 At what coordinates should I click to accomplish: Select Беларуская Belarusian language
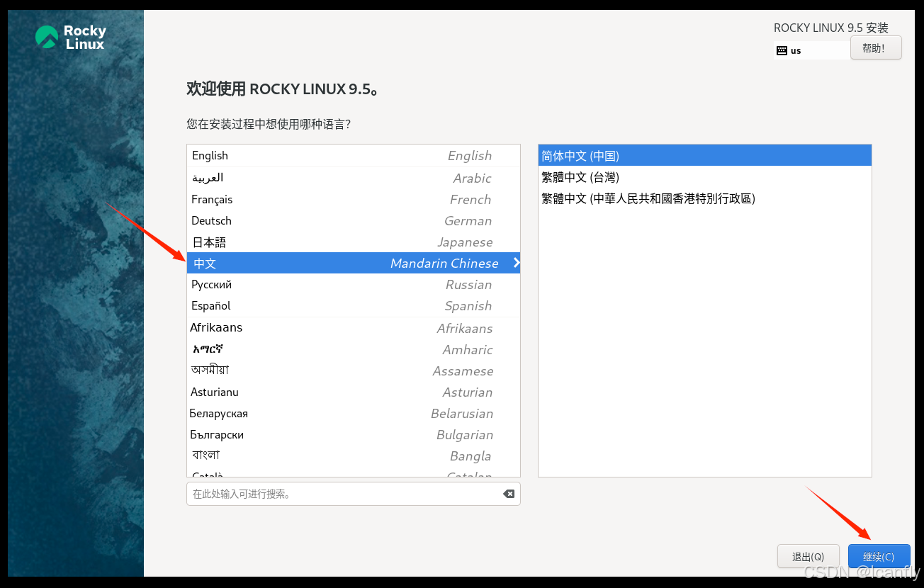354,413
